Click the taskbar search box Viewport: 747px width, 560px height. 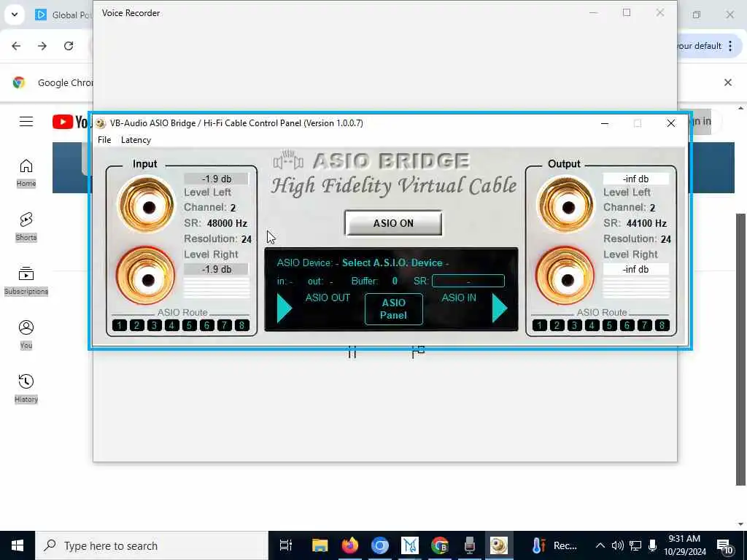point(152,545)
